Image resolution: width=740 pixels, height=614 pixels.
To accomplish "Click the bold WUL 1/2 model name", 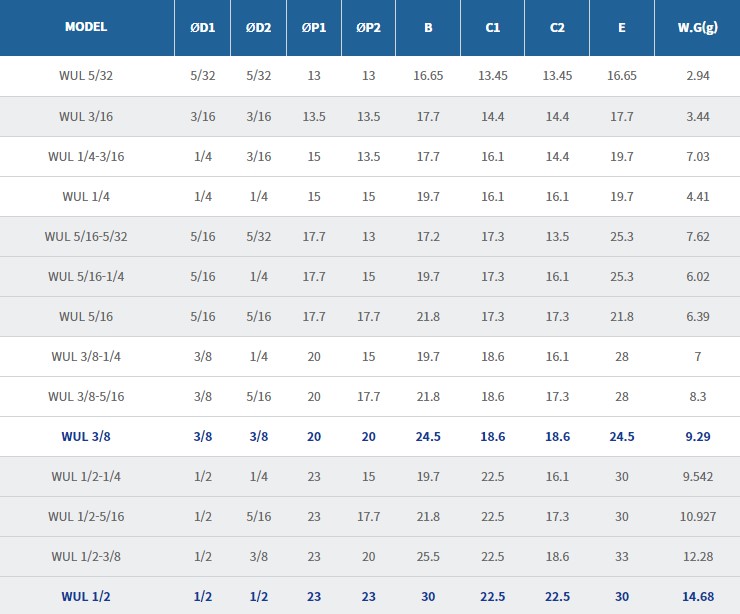I will [86, 596].
